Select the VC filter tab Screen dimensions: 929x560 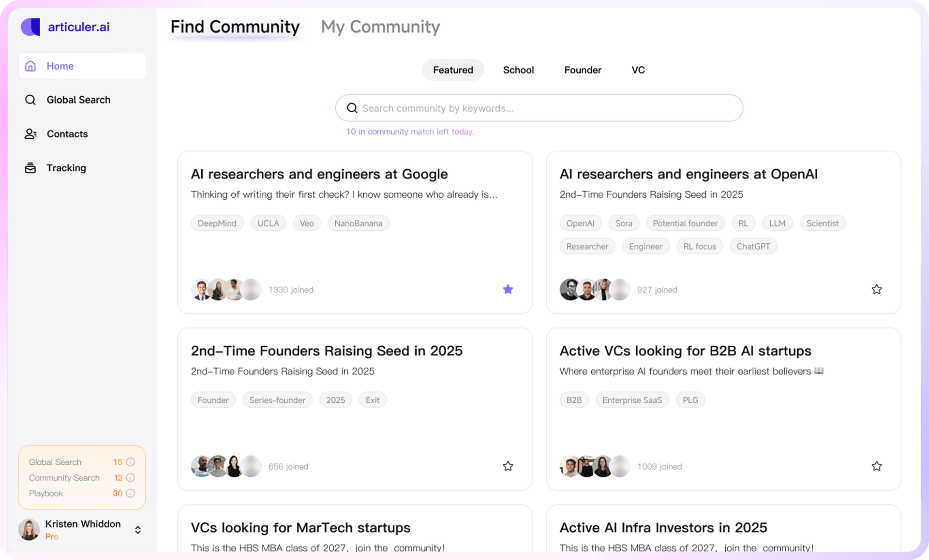pyautogui.click(x=638, y=70)
